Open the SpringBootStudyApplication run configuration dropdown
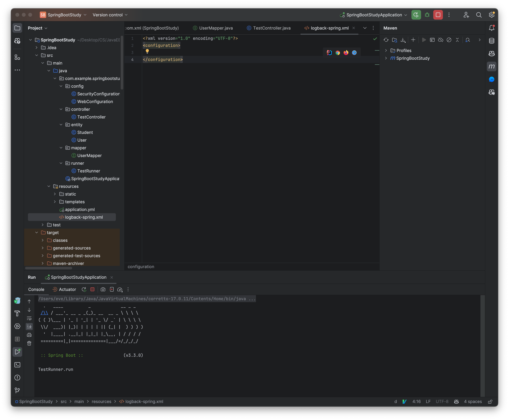The image size is (509, 420). (x=374, y=15)
